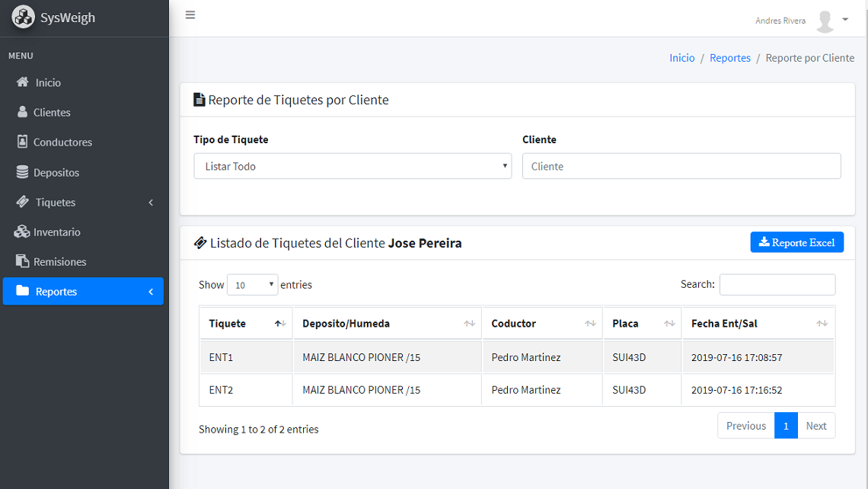The width and height of the screenshot is (868, 489).
Task: Open the Tipo de Tiquete dropdown
Action: tap(353, 166)
